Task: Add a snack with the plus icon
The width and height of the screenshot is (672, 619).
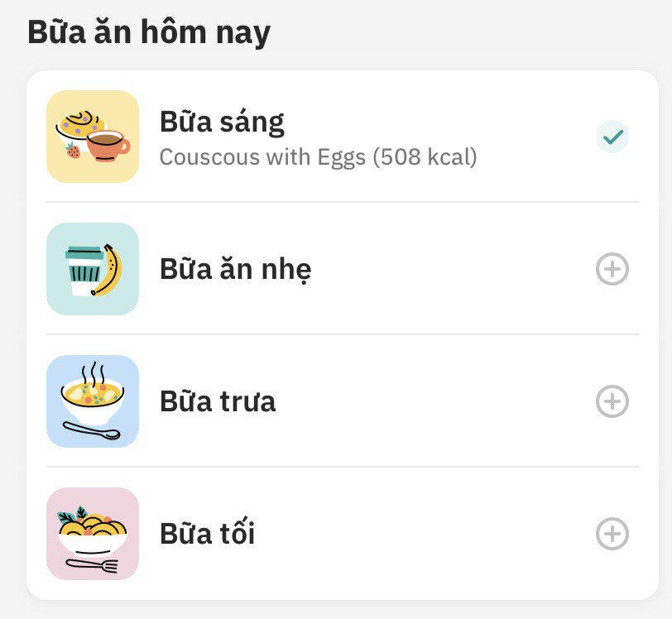Action: (x=612, y=269)
